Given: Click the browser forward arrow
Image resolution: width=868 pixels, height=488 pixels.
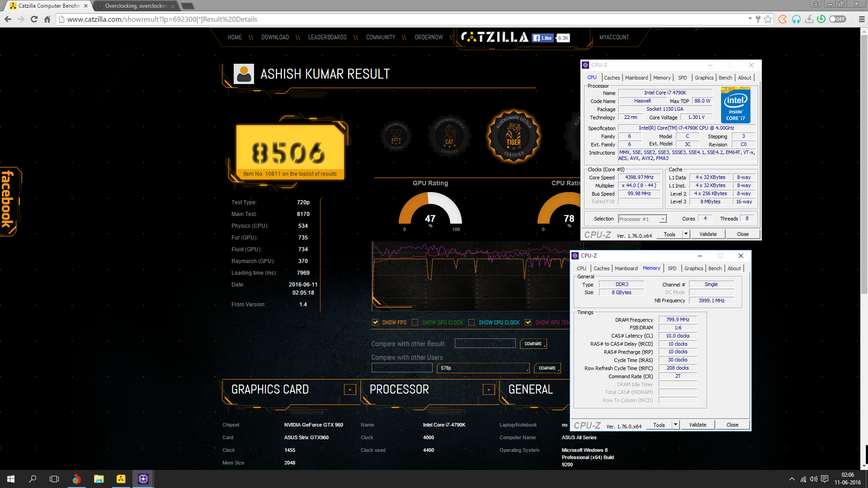Looking at the screenshot, I should [x=21, y=19].
